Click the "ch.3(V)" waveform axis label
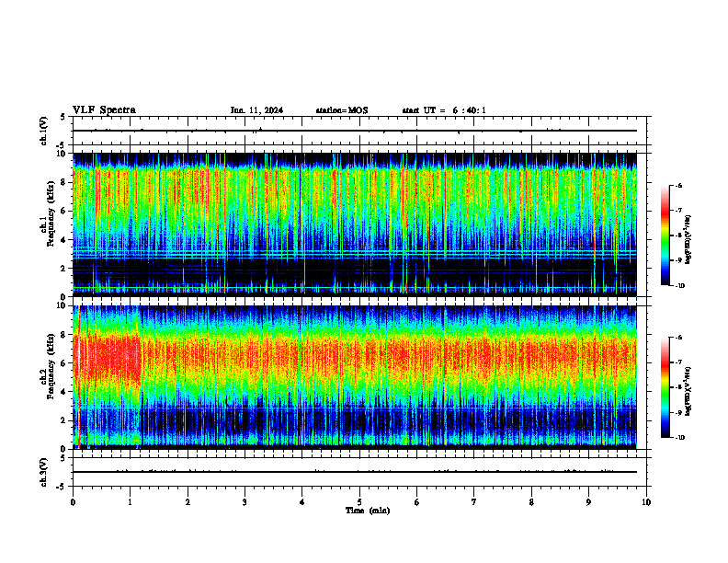This screenshot has height=563, width=728. coord(44,473)
